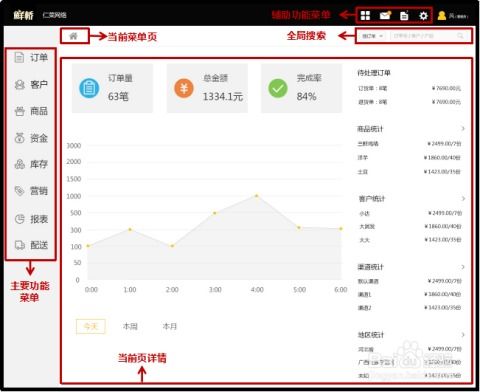
Task: Open the four-square apps grid icon
Action: (365, 15)
